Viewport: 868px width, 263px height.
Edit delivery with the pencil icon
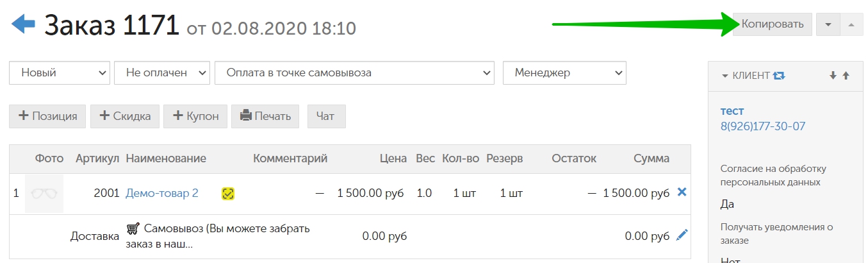point(682,235)
